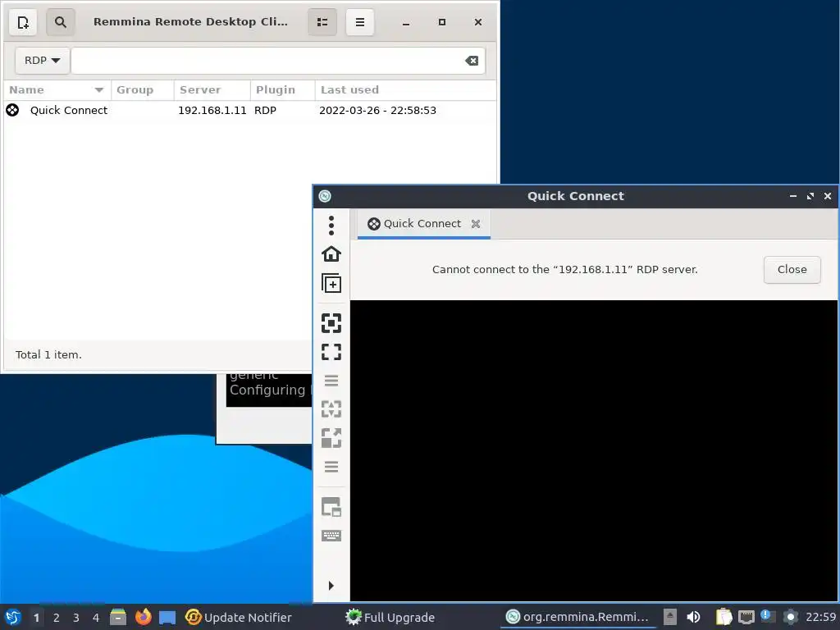Select the org.remmina.Remmina taskbar entry
The image size is (840, 630).
577,617
